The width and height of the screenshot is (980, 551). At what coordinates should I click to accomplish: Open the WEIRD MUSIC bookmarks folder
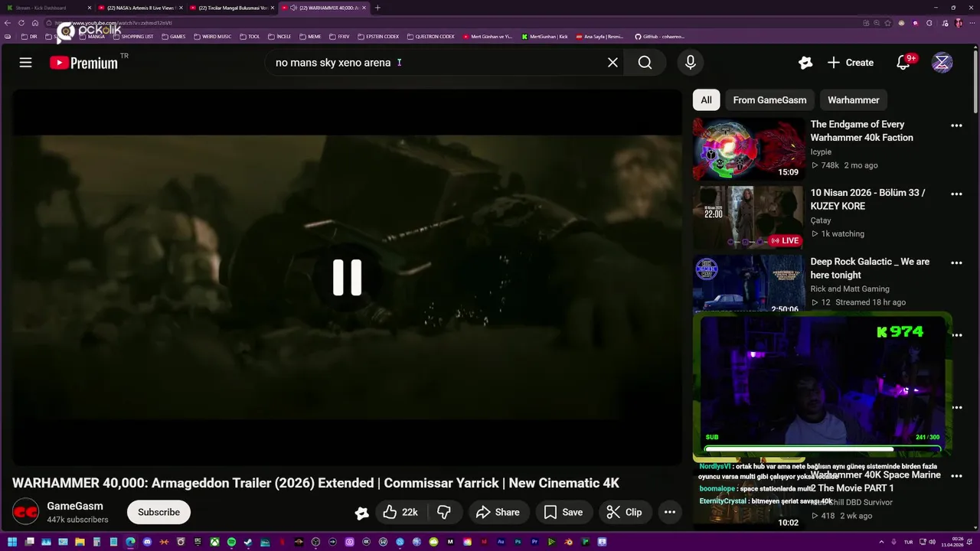tap(212, 36)
